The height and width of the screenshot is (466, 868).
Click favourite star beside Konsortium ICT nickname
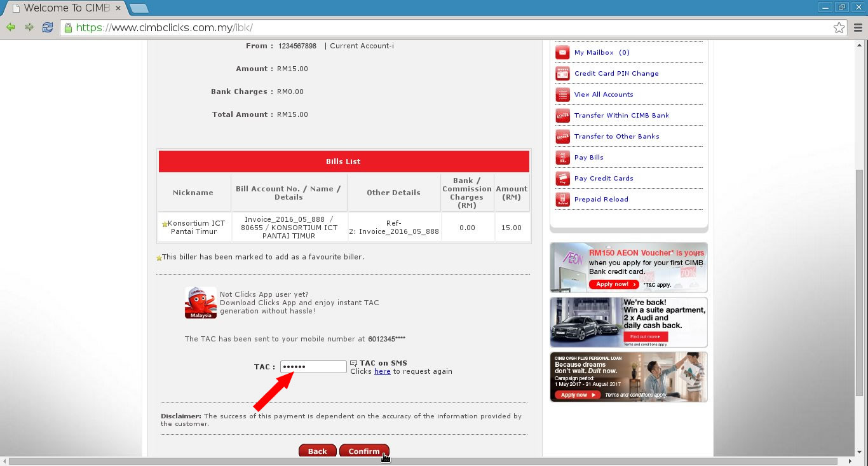click(x=165, y=224)
